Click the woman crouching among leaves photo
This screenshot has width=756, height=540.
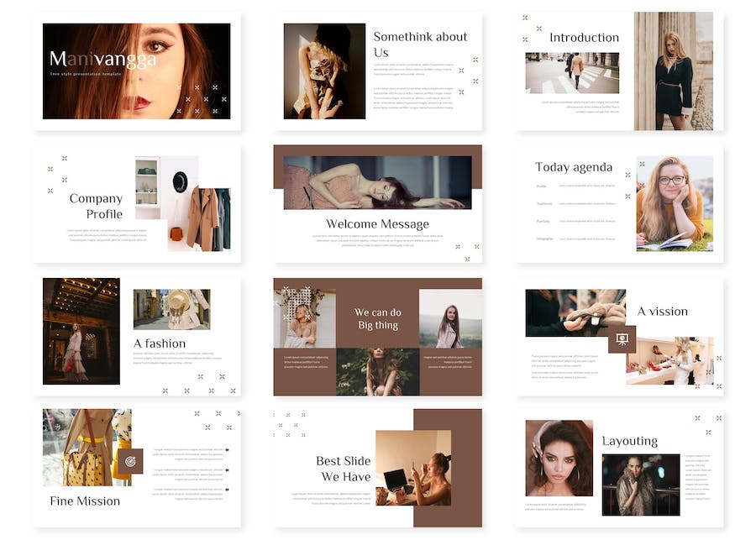tap(378, 372)
